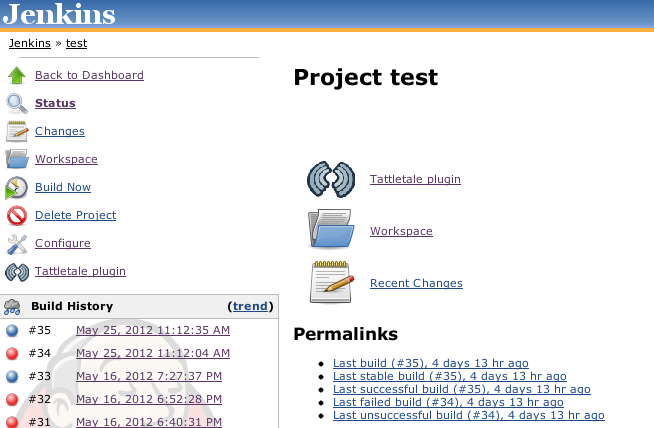The width and height of the screenshot is (654, 428).
Task: Click the #35 build number text
Action: click(x=40, y=330)
